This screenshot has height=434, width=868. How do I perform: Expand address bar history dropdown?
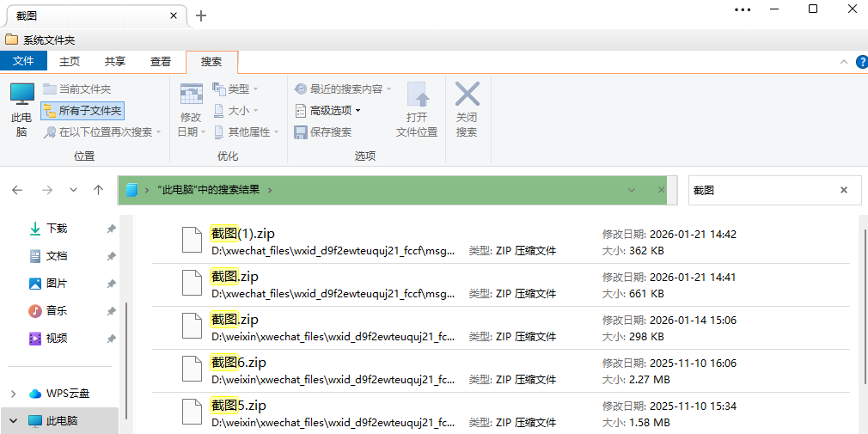[632, 190]
